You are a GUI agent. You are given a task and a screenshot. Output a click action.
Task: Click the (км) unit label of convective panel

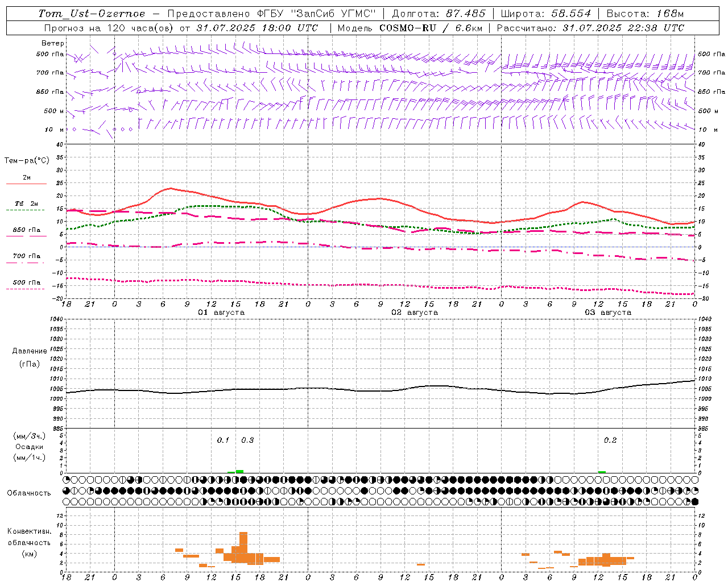(30, 554)
